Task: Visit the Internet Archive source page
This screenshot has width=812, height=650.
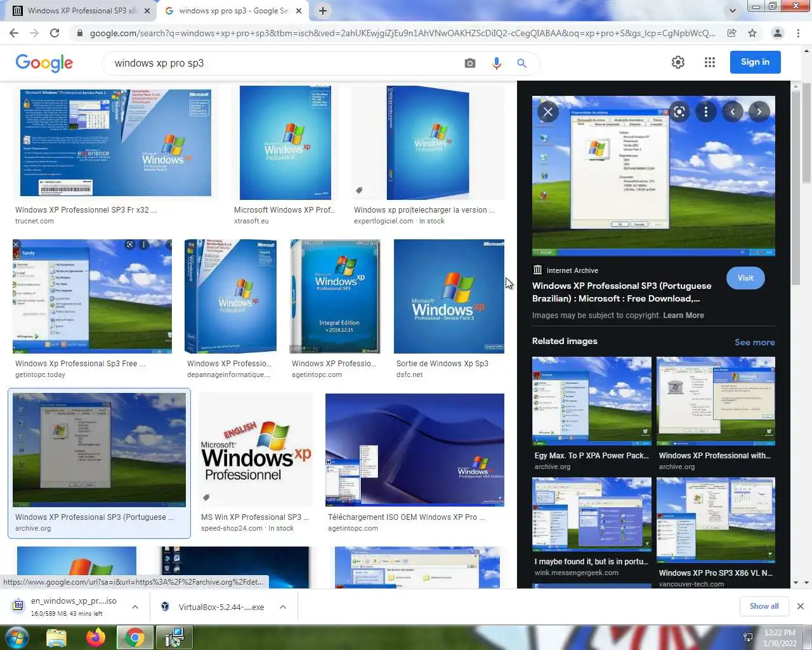Action: (x=745, y=278)
